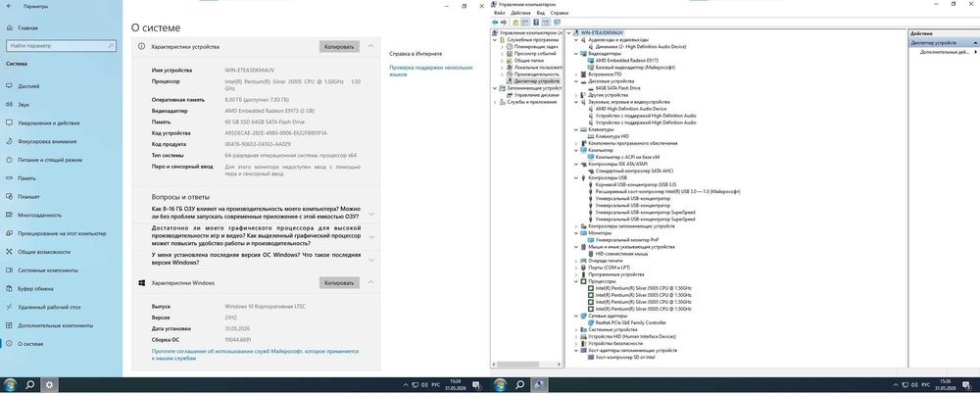Click the РУС language indicator on the right taskbar
The width and height of the screenshot is (980, 394).
(926, 384)
